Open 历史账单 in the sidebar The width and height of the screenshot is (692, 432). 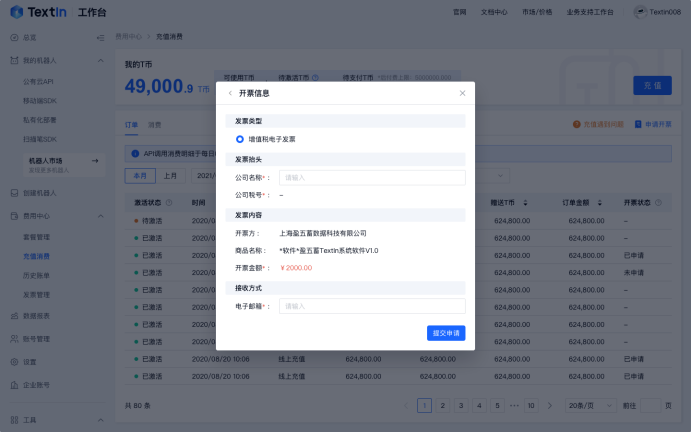(36, 275)
